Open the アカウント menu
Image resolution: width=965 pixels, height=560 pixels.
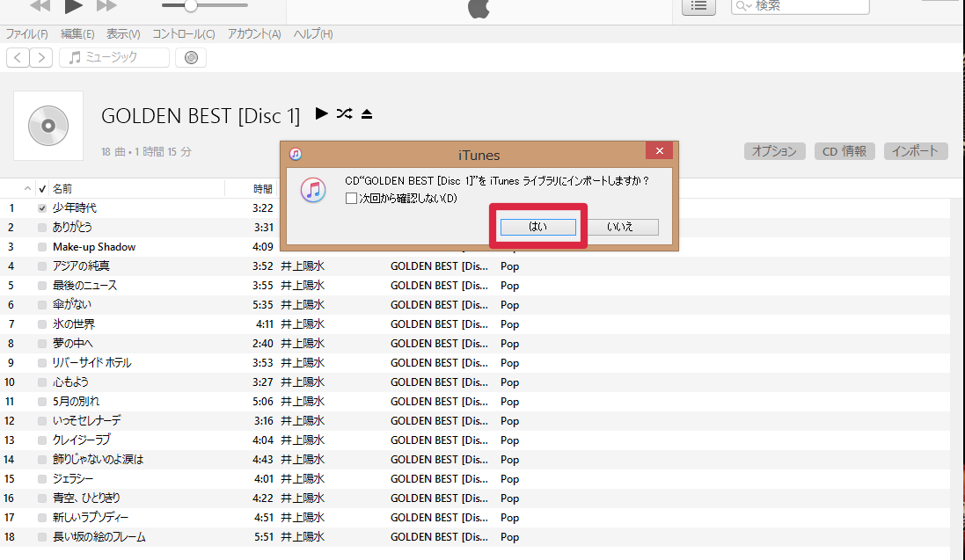(x=253, y=33)
